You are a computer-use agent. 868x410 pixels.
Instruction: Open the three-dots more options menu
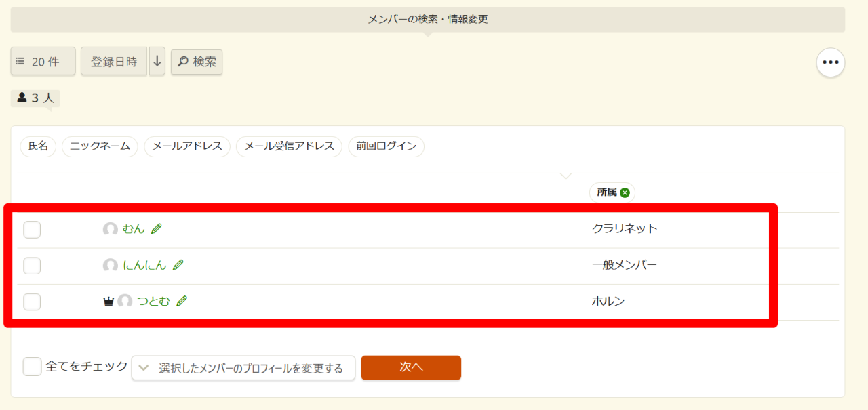[831, 62]
